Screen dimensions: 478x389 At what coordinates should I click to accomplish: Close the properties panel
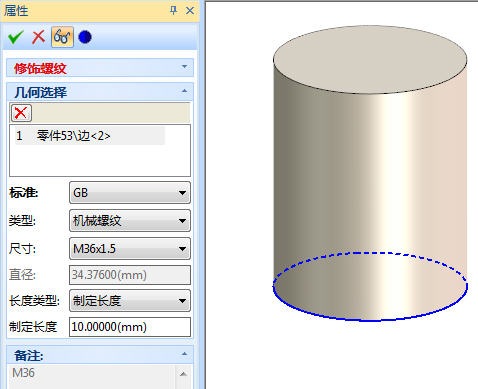(x=190, y=11)
